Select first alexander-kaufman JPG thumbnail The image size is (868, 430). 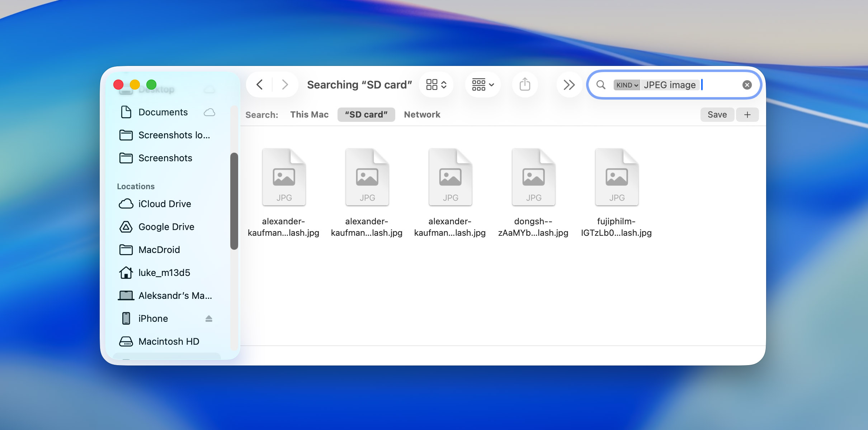pyautogui.click(x=284, y=177)
